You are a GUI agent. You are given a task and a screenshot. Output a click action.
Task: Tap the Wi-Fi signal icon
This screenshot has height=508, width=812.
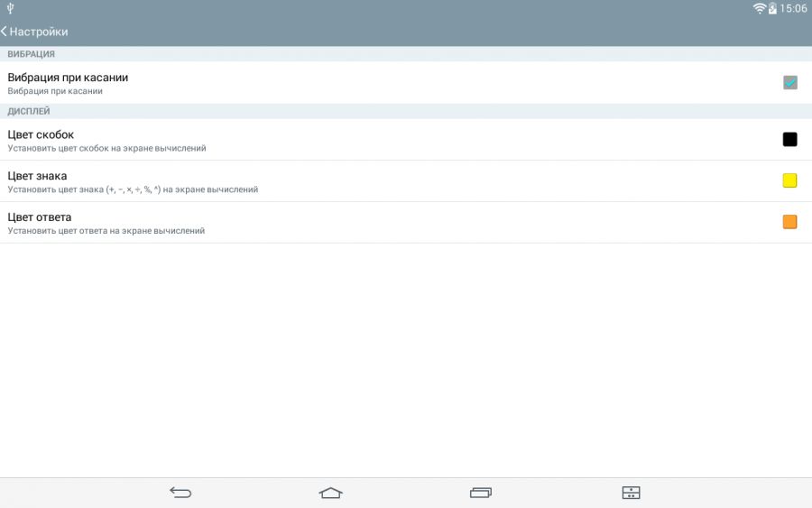pyautogui.click(x=759, y=9)
